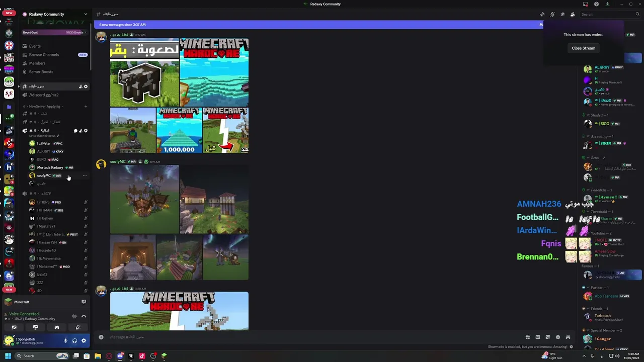
Task: Open Windows Start menu
Action: 8,356
